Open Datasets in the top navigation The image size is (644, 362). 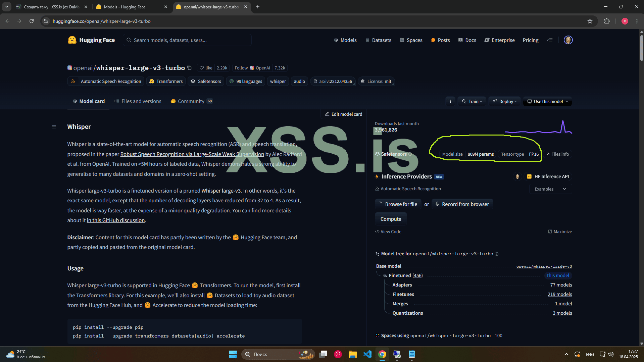378,40
